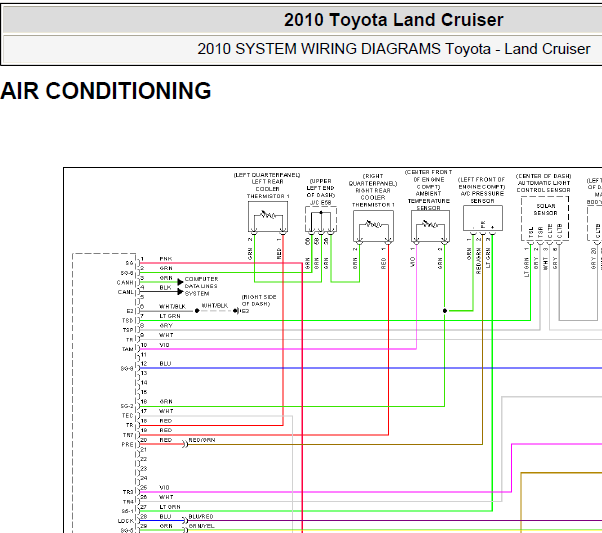Click the AIR CONDITIONING heading
The height and width of the screenshot is (533, 602).
click(x=106, y=91)
